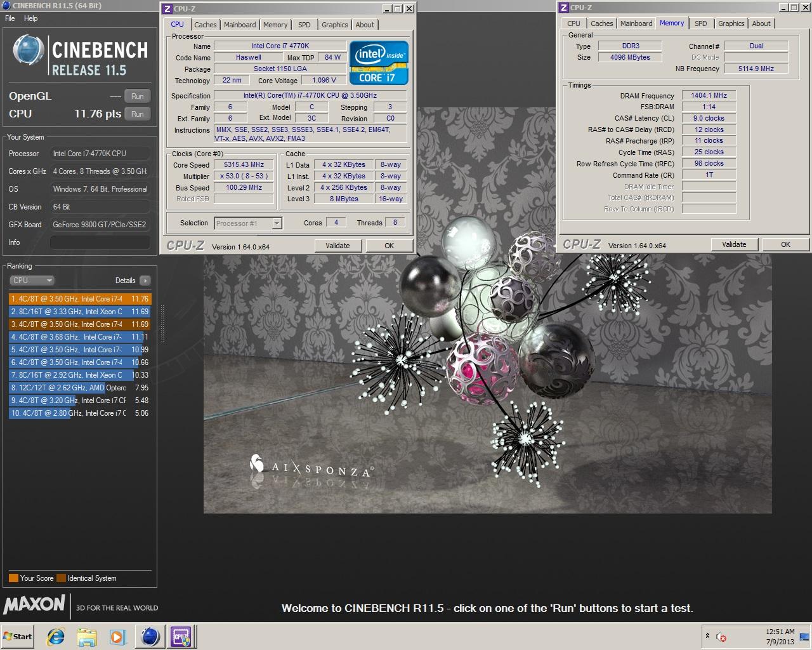Open the Windows Start button
Image resolution: width=812 pixels, height=650 pixels.
click(x=17, y=637)
